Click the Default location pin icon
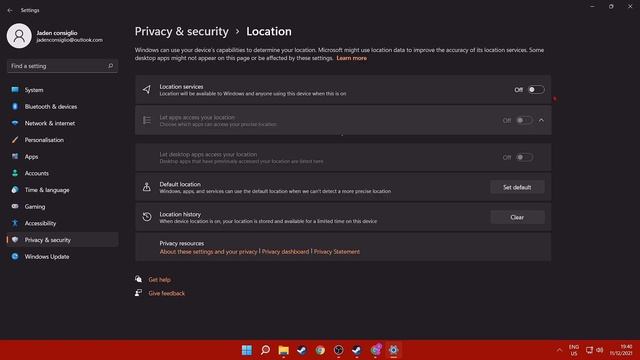Viewport: 640px width, 360px height. pyautogui.click(x=147, y=187)
